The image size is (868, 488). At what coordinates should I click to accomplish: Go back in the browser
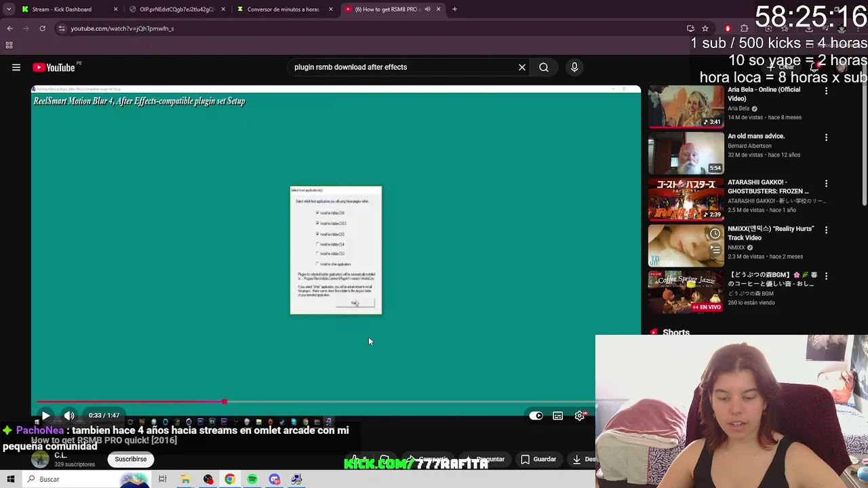coord(9,28)
